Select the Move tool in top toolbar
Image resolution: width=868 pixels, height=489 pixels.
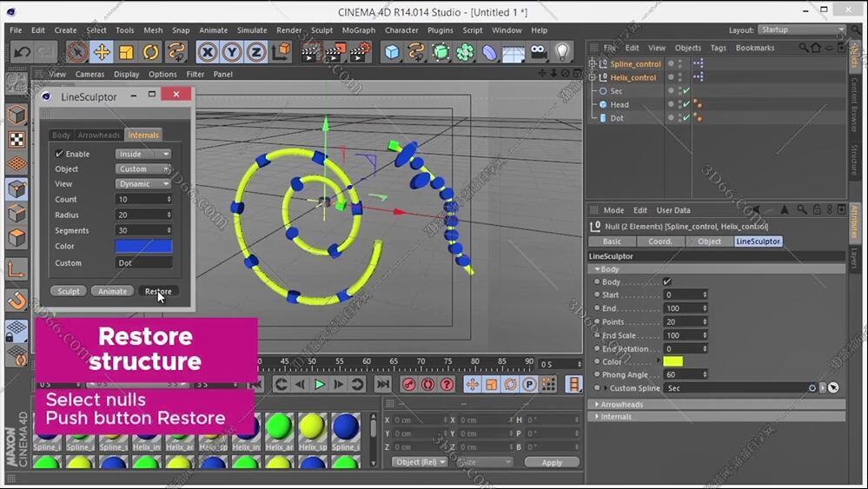(x=102, y=52)
